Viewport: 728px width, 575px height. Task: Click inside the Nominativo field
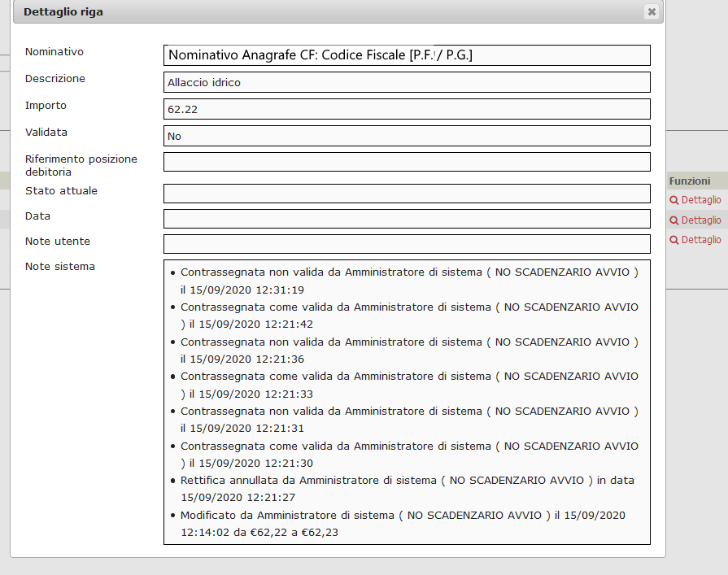click(x=407, y=55)
